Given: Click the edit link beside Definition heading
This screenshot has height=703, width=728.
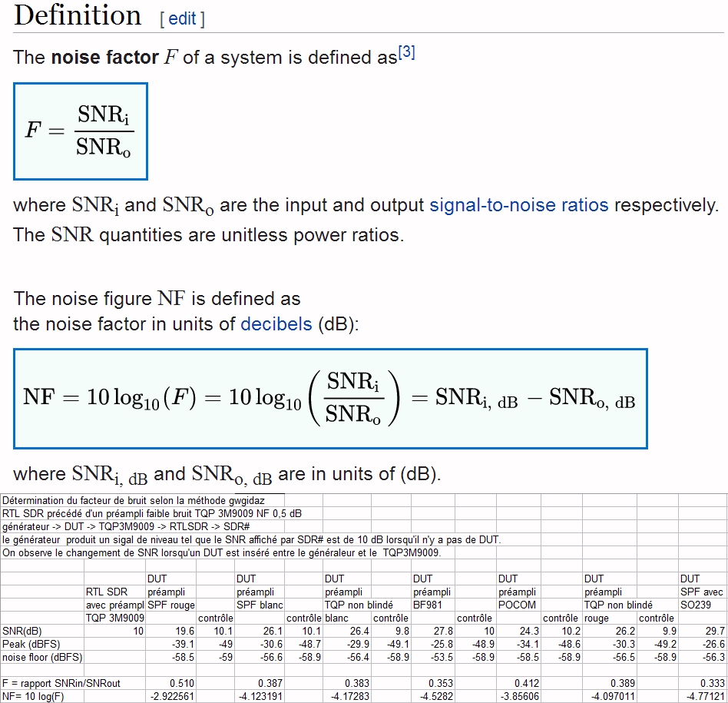Looking at the screenshot, I should click(182, 19).
